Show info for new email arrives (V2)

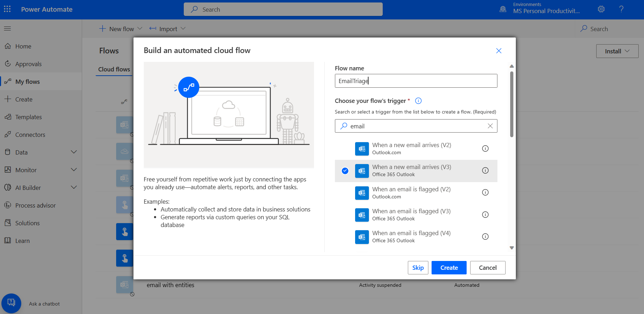click(485, 149)
